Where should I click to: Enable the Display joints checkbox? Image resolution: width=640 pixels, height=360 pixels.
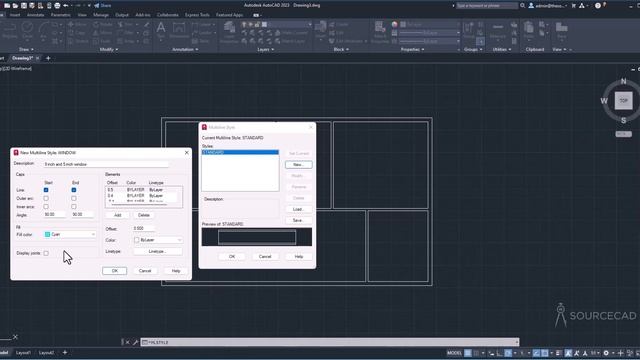tap(46, 253)
